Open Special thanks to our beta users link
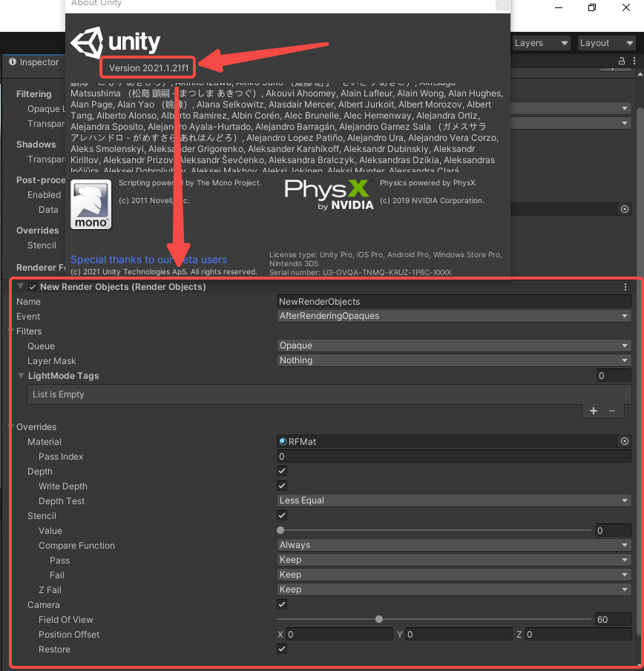Screen dimensions: 644x671 pos(148,260)
